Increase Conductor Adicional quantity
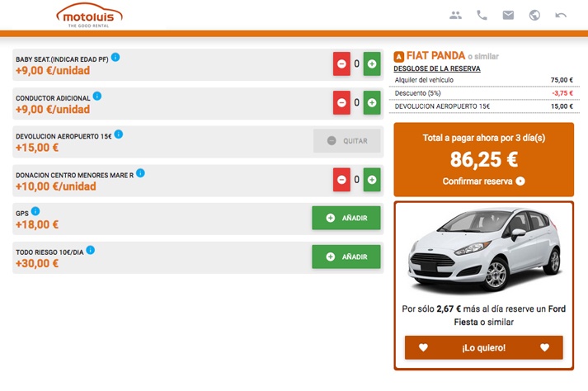 [372, 102]
